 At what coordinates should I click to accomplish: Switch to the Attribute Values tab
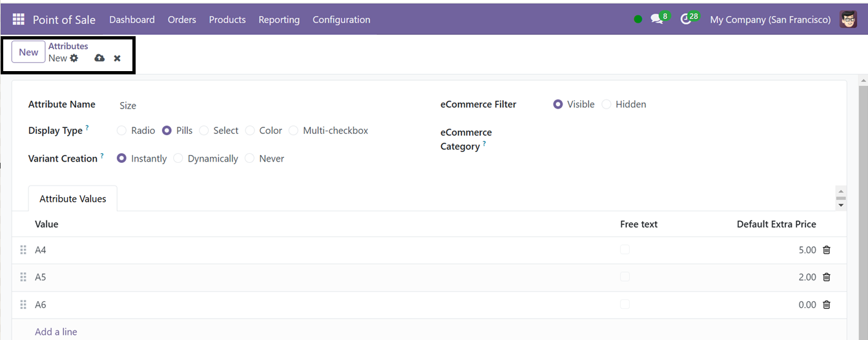pyautogui.click(x=72, y=199)
